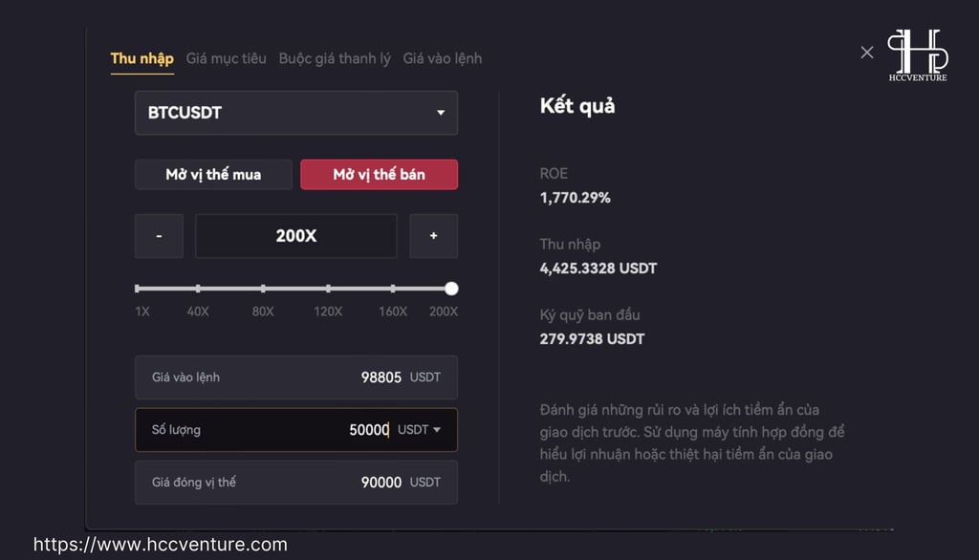
Task: Click the HCCVENTURE logo
Action: pos(918,54)
